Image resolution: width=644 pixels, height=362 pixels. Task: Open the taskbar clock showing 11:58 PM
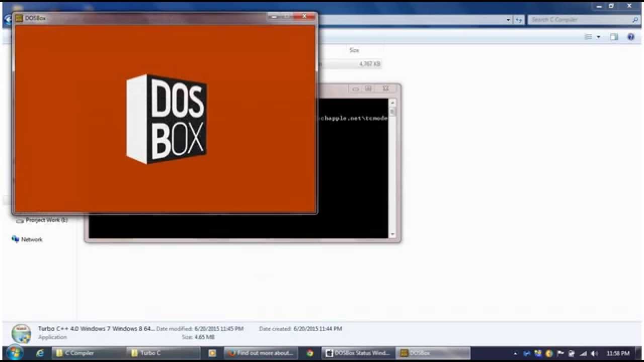tap(618, 353)
